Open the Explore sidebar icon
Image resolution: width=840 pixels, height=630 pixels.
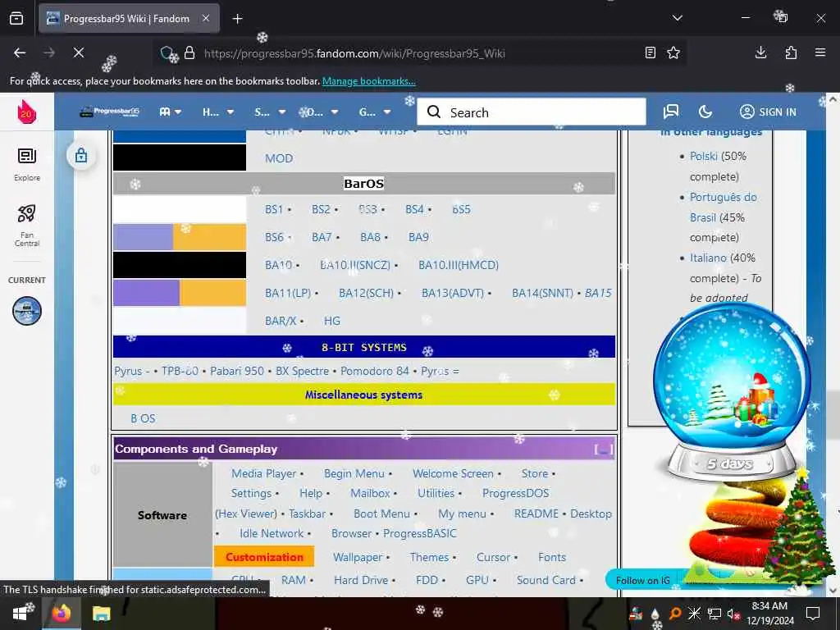(x=27, y=164)
